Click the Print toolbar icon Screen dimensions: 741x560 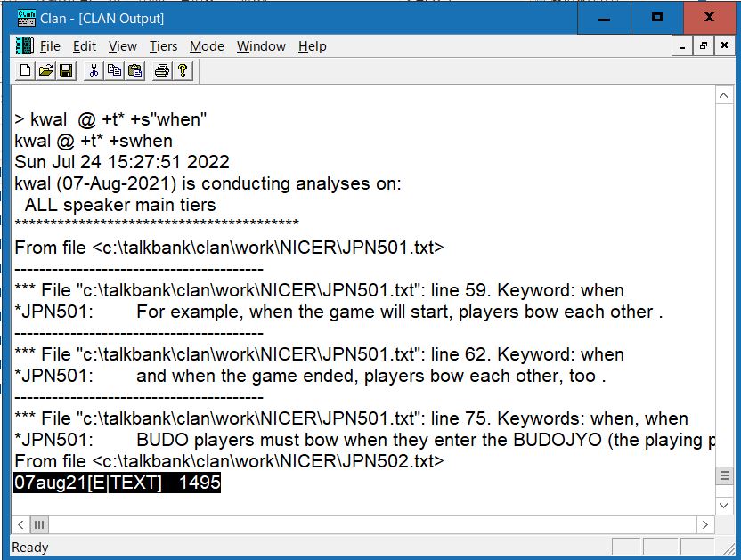coord(161,70)
